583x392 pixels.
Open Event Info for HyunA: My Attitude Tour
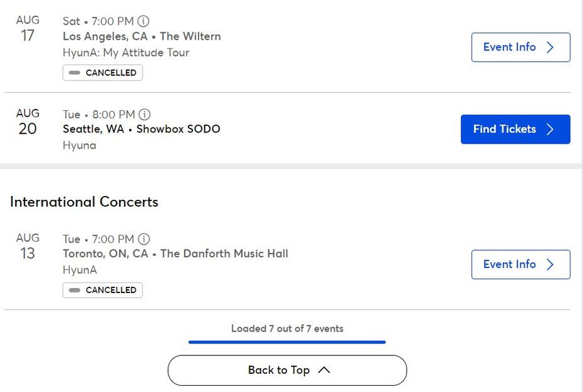click(521, 47)
